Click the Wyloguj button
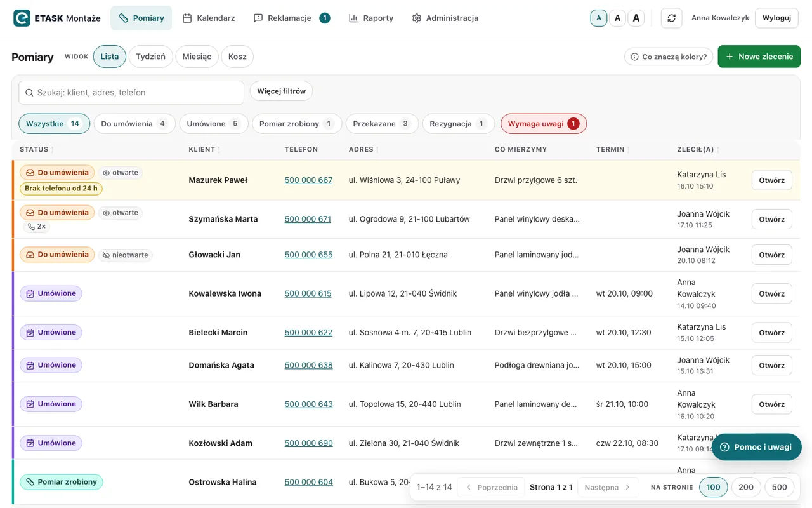This screenshot has width=812, height=508. (776, 18)
